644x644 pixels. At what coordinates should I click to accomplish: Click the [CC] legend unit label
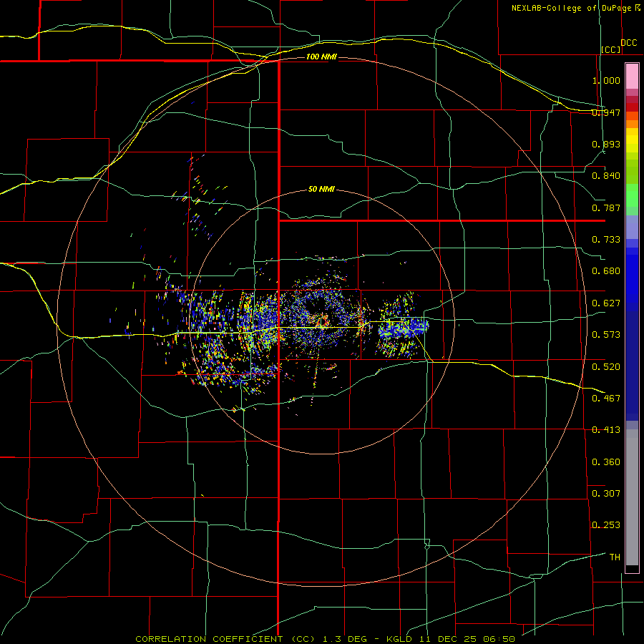[611, 49]
